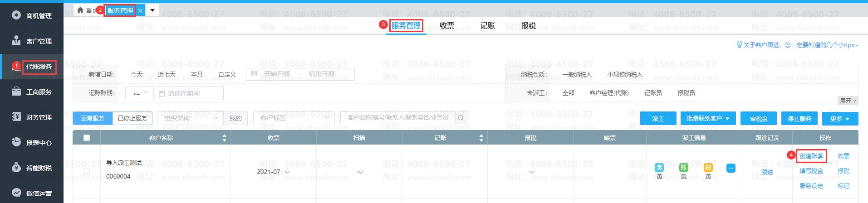Open the 组织架构 dropdown
The height and width of the screenshot is (203, 868).
[x=191, y=118]
